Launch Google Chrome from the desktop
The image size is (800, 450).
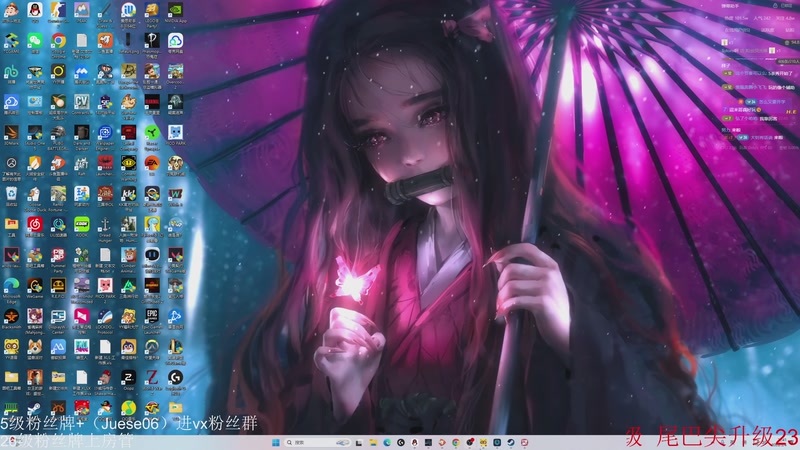pyautogui.click(x=58, y=41)
